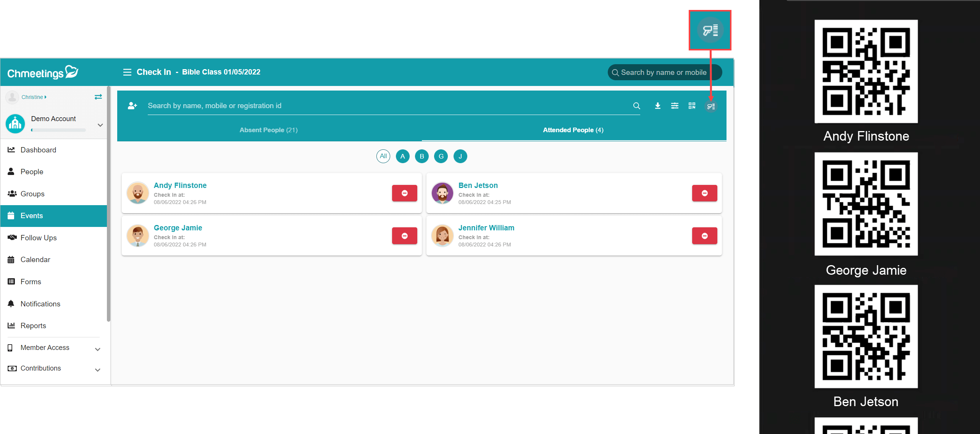Click the Notifications bell icon
980x434 pixels.
tap(11, 304)
